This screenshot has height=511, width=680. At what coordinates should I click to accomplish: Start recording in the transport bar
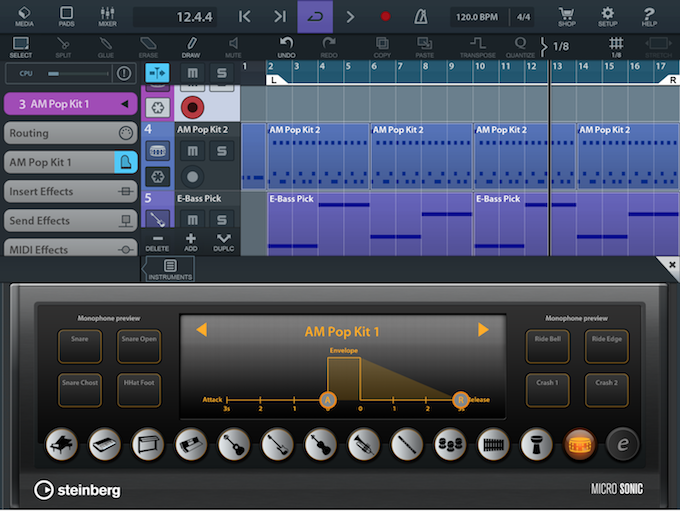385,16
